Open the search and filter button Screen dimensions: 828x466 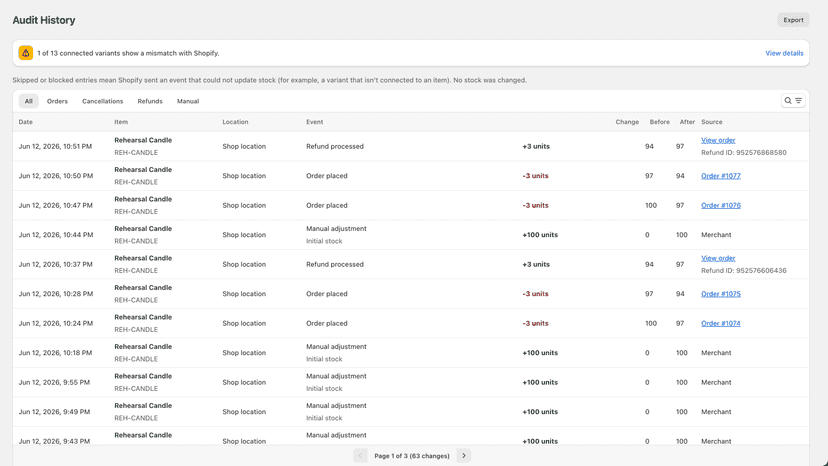point(793,100)
